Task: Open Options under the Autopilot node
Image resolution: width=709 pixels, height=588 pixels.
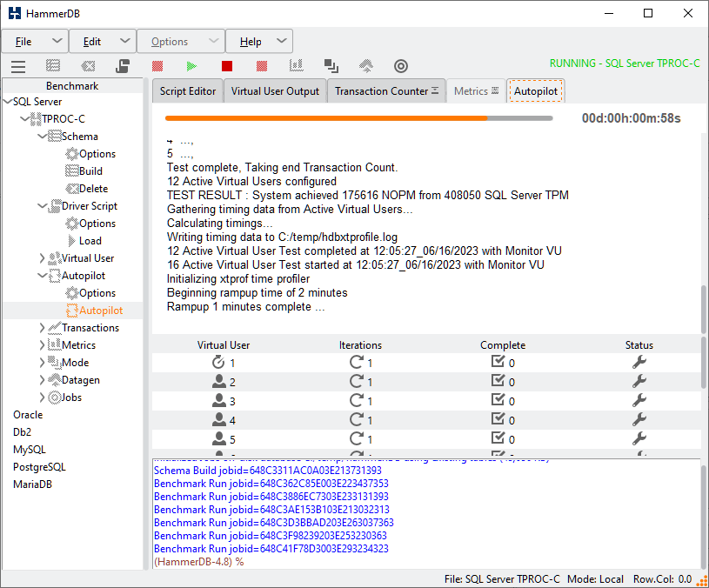Action: pyautogui.click(x=97, y=293)
